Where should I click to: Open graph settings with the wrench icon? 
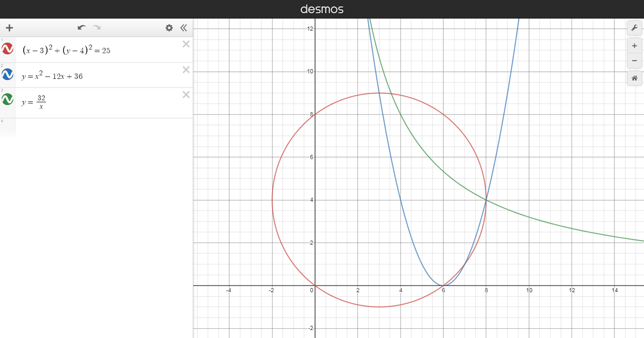click(x=634, y=27)
